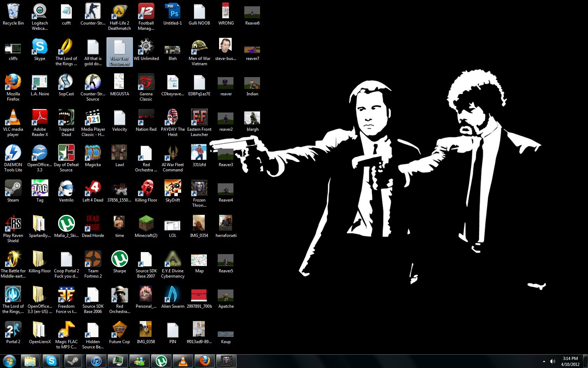588x368 pixels.
Task: Select the Steam desktop shortcut
Action: pyautogui.click(x=13, y=192)
